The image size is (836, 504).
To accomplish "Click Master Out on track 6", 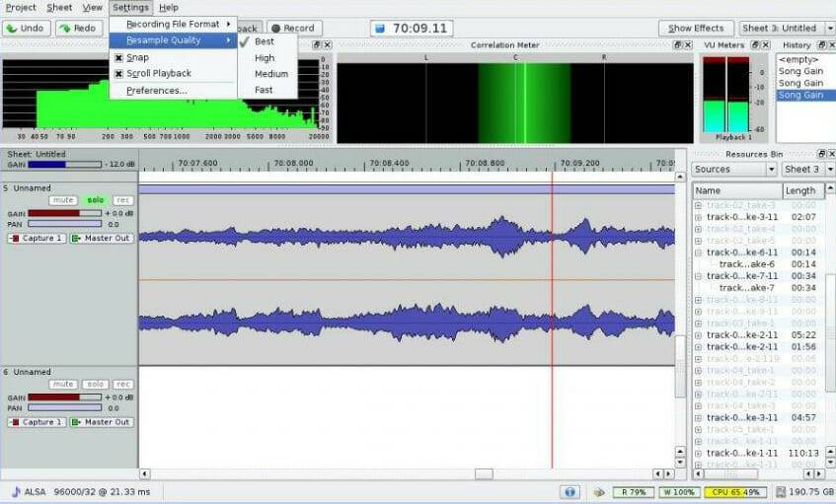I will click(x=101, y=422).
